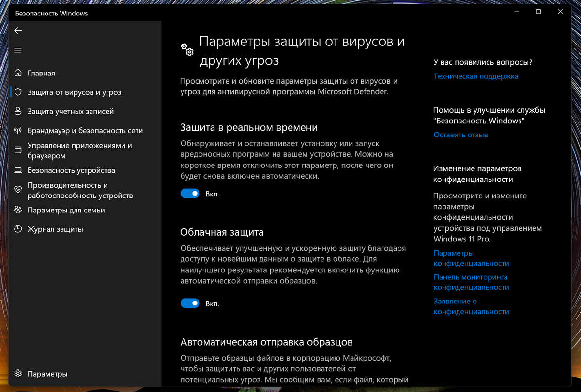Image resolution: width=581 pixels, height=392 pixels.
Task: Open the Техническая поддержка link
Action: tap(476, 76)
